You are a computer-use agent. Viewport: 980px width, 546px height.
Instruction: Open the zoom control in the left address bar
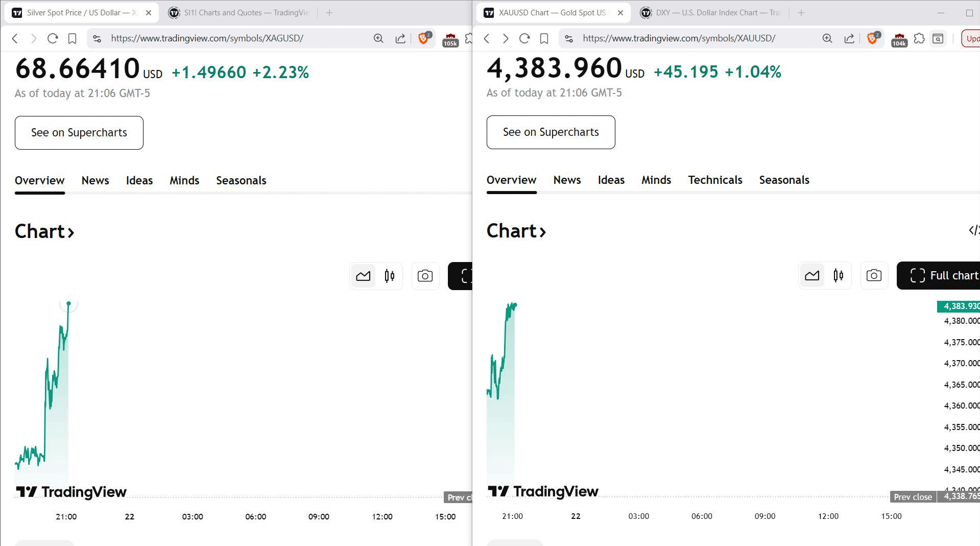[x=378, y=38]
